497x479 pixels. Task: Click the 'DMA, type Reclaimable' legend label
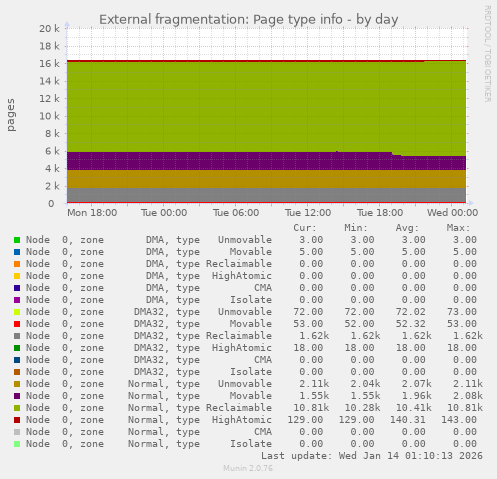coord(209,264)
